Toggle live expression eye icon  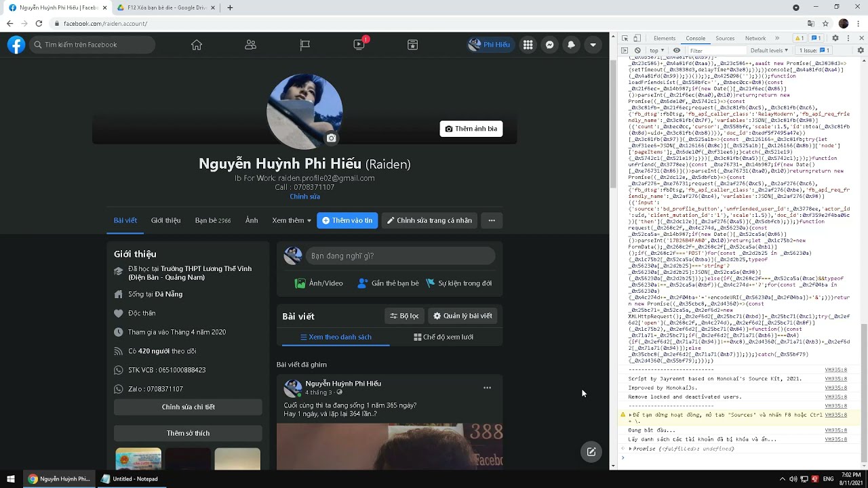677,50
